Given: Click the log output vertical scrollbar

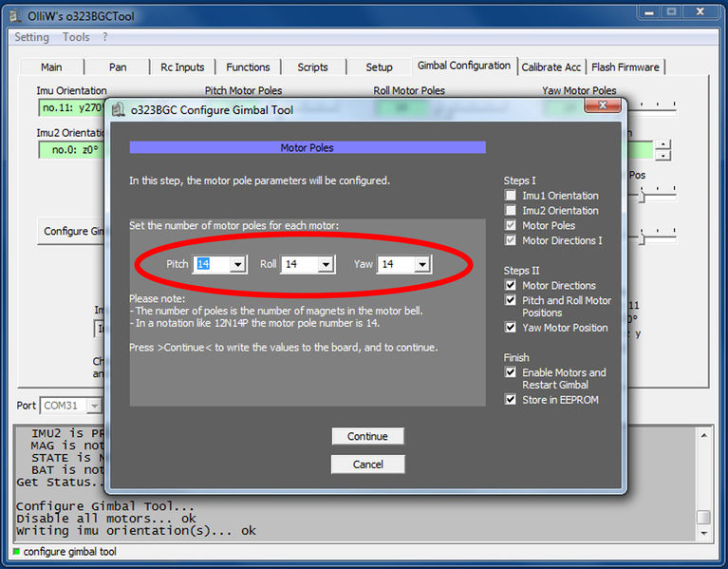Looking at the screenshot, I should (x=702, y=480).
